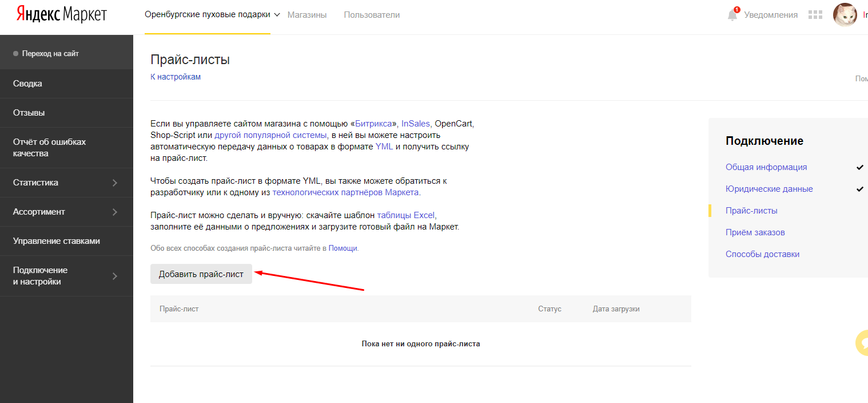Viewport: 868px width, 403px height.
Task: Expand Подключение и настройки sidebar section
Action: (66, 276)
